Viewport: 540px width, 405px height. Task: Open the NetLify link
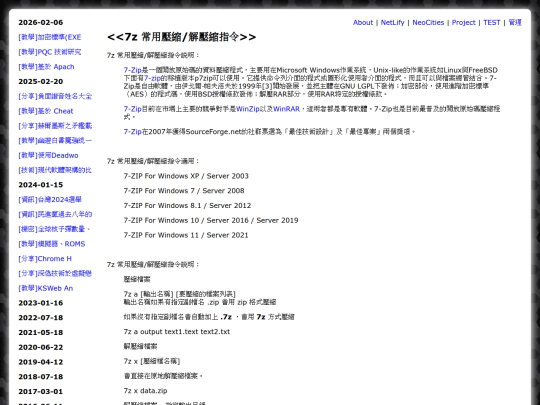pos(392,22)
